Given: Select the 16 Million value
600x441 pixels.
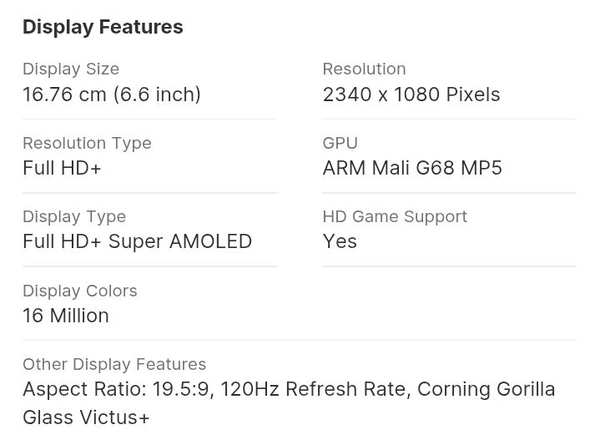Looking at the screenshot, I should pyautogui.click(x=66, y=316).
